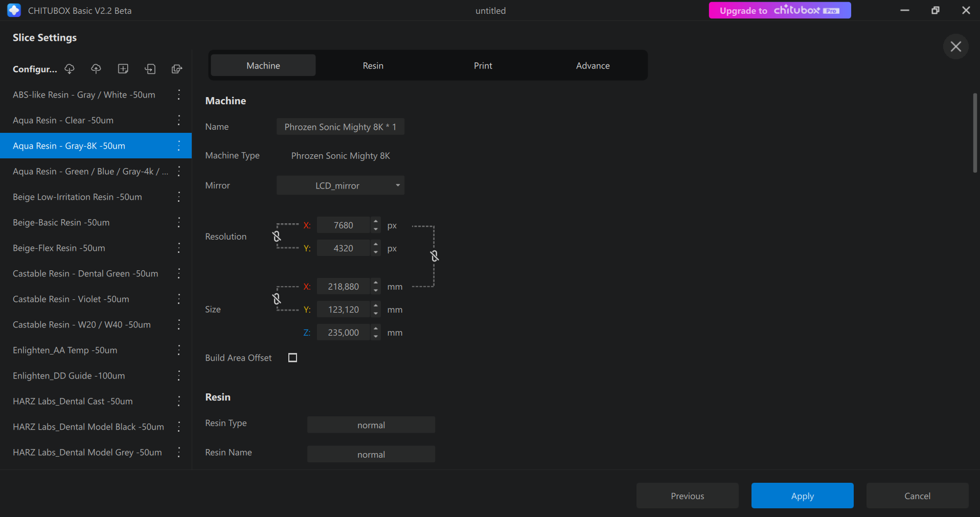Open options for Enlighten_DD Guide profile
The image size is (980, 517).
coord(179,375)
